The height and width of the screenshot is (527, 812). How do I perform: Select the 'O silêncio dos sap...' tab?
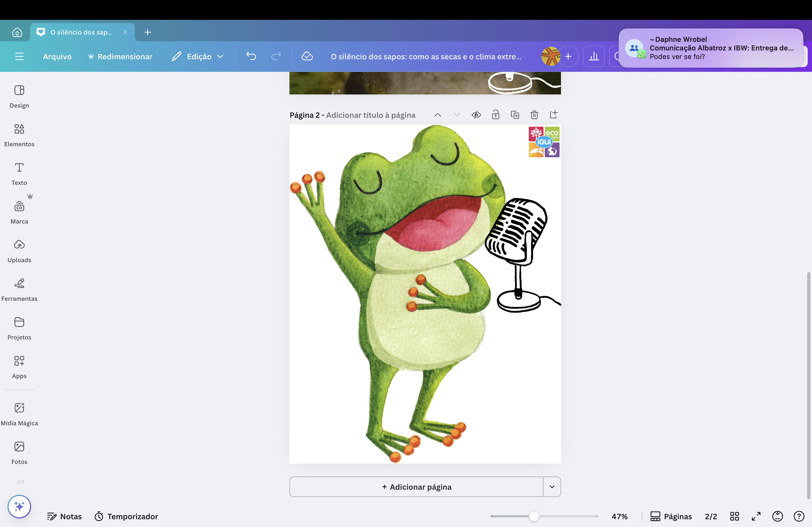81,32
